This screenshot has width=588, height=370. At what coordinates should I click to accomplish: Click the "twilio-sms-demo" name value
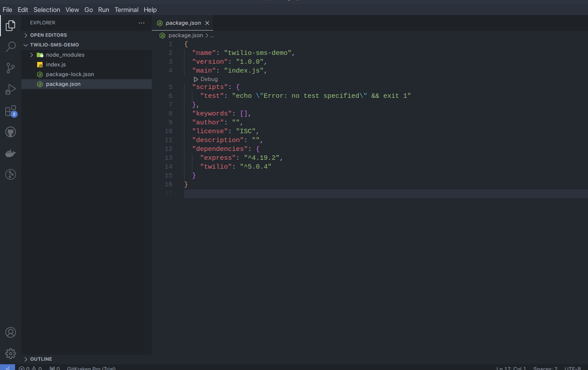[257, 53]
